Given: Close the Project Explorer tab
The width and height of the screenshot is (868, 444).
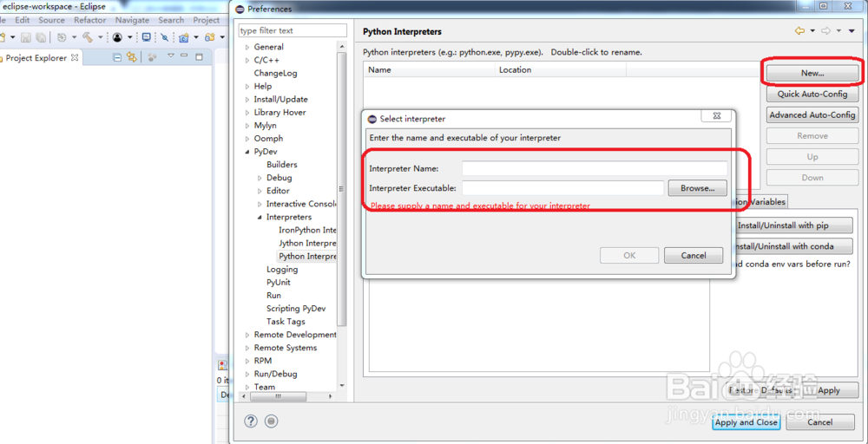Looking at the screenshot, I should tap(75, 57).
